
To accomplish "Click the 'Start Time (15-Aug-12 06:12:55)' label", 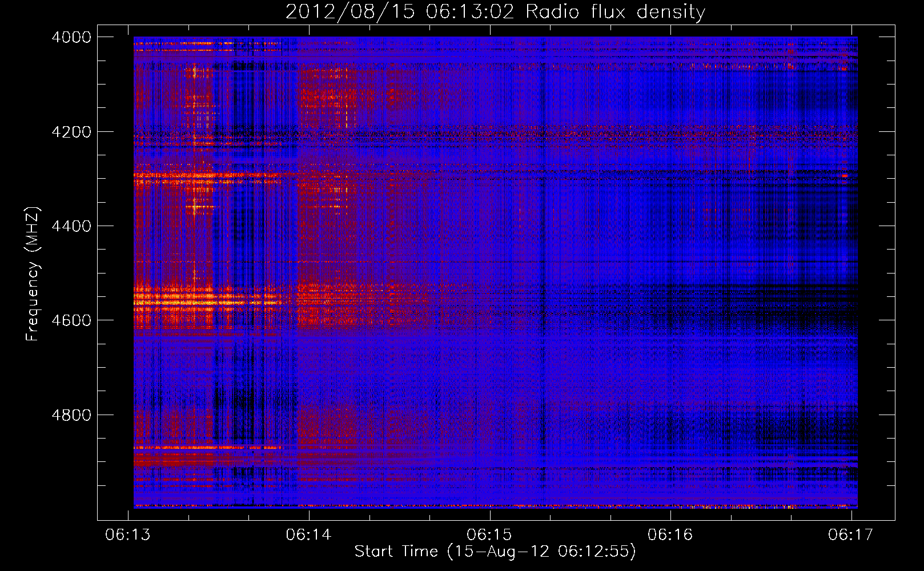I will [495, 552].
